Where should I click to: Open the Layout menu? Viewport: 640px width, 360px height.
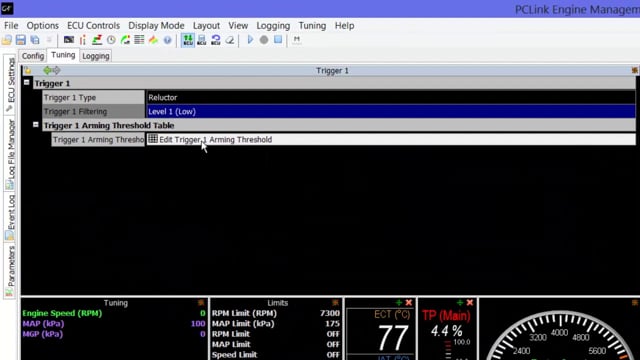[206, 25]
